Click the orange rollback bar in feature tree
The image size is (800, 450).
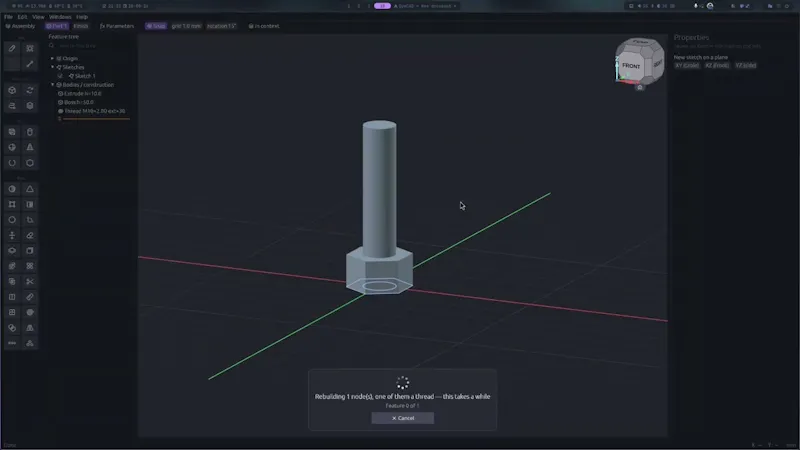(96, 119)
